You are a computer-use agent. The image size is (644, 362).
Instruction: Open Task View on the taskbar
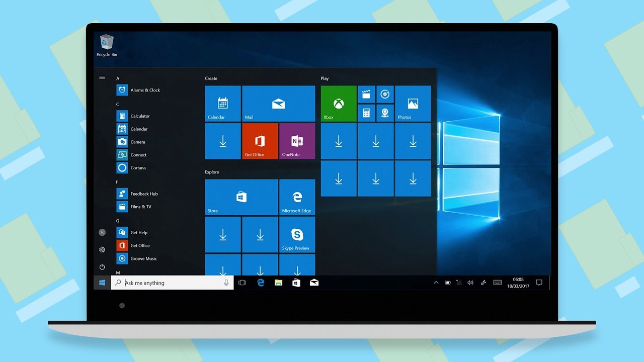(242, 283)
